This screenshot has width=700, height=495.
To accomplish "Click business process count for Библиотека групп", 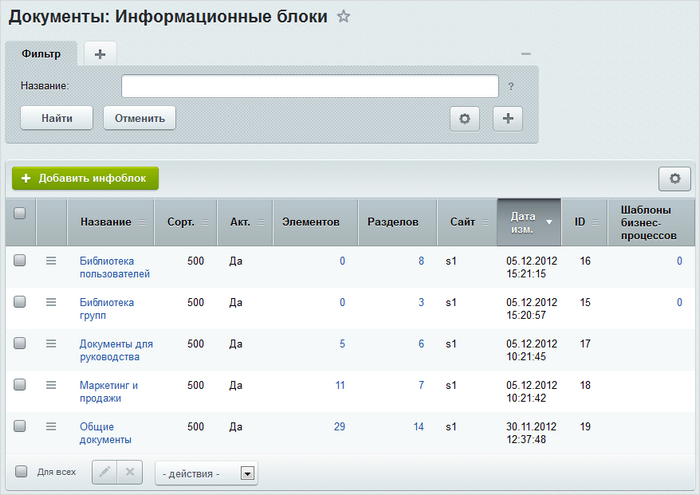I will 679,303.
